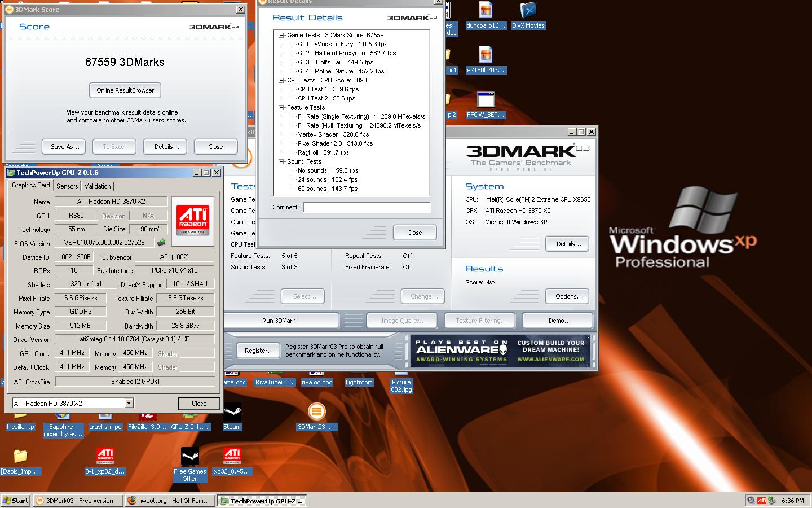
Task: Switch to the Validation tab in GPU-Z
Action: [x=98, y=186]
